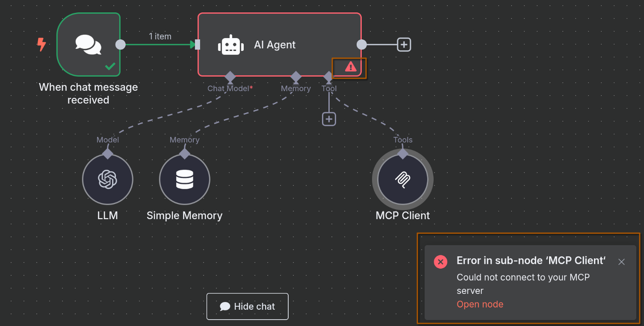Click the red lightning bolt trigger icon
This screenshot has height=326, width=644.
pyautogui.click(x=42, y=44)
